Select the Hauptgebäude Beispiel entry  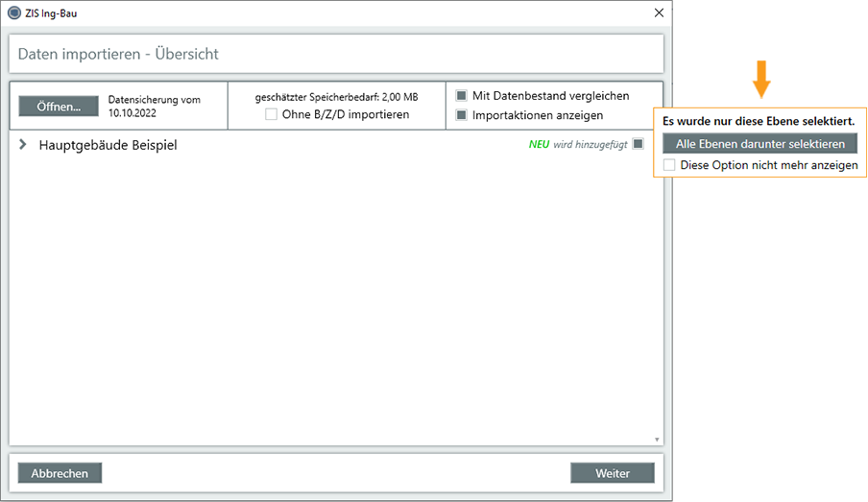108,145
